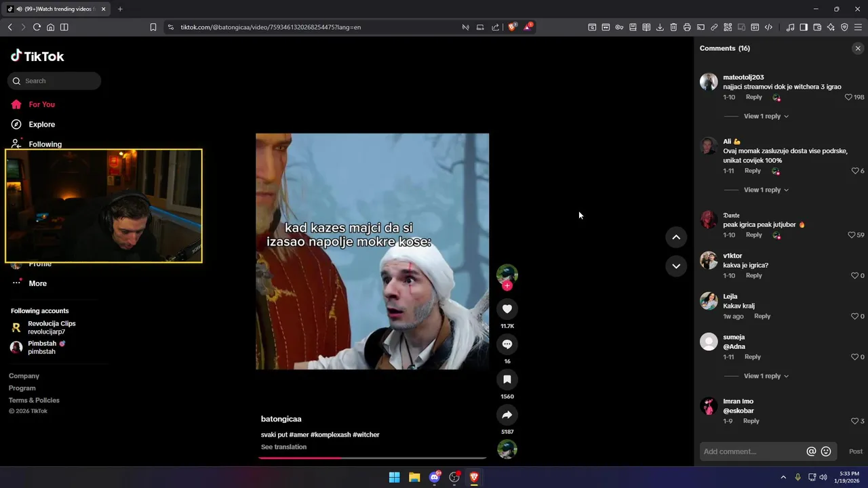Reply to Lejla's comment
Viewport: 868px width, 488px height.
click(762, 316)
